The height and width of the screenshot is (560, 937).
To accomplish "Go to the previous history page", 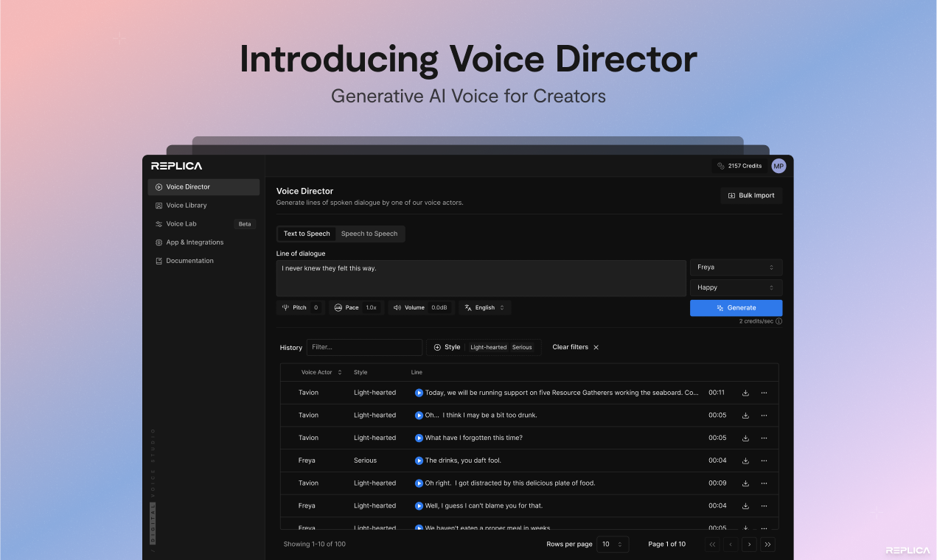I will point(731,545).
